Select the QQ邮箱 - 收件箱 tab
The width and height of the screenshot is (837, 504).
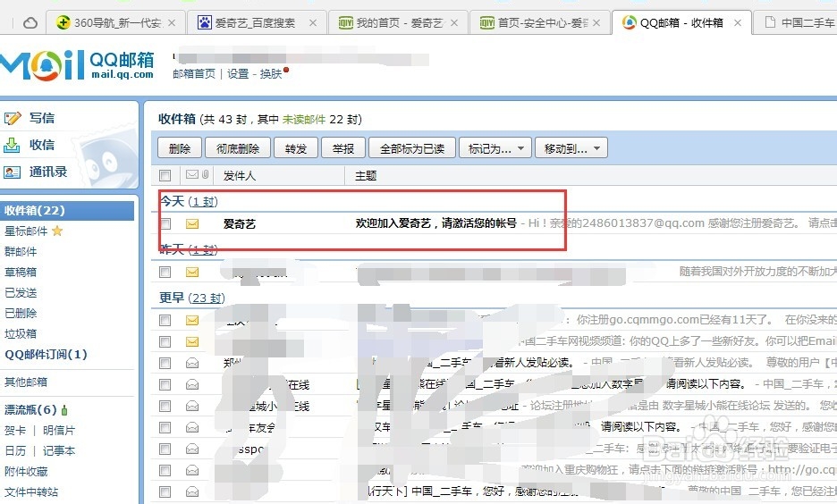coord(681,23)
